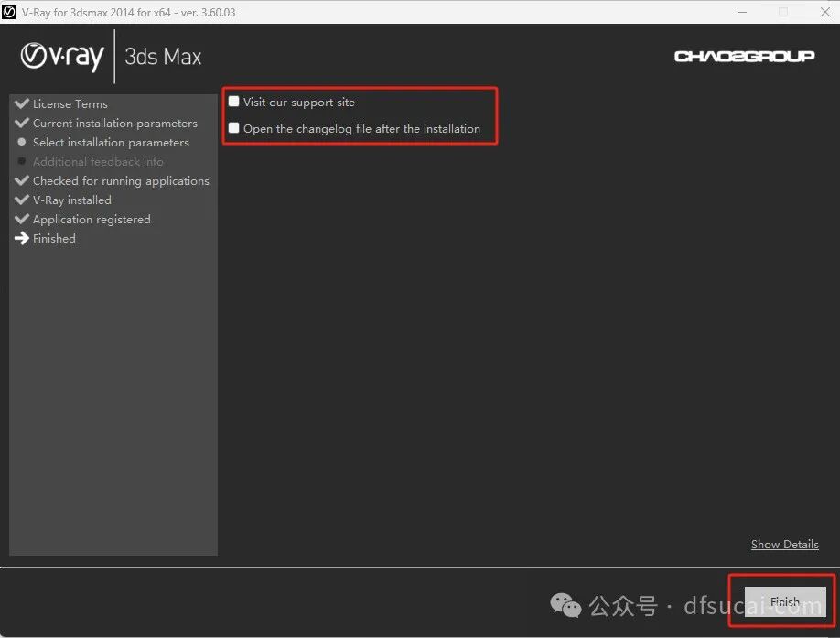Select the V-Ray installed step text
The image size is (840, 638).
coord(72,200)
